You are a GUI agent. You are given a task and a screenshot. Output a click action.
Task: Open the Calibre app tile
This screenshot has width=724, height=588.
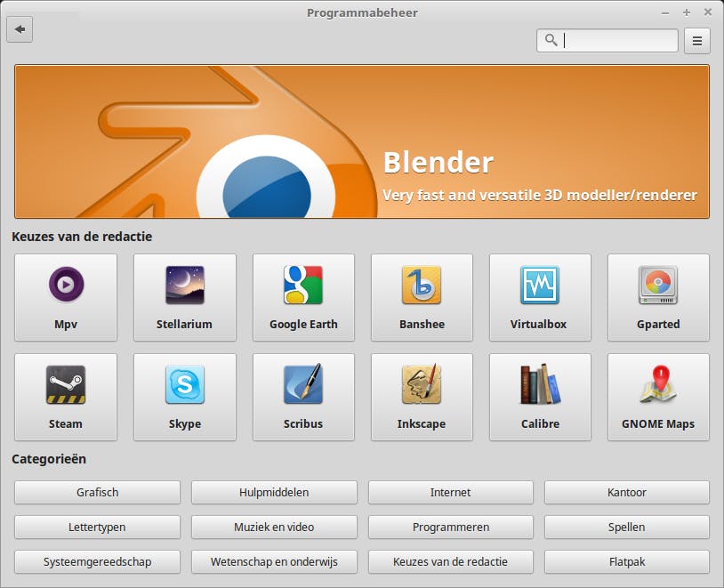point(540,398)
